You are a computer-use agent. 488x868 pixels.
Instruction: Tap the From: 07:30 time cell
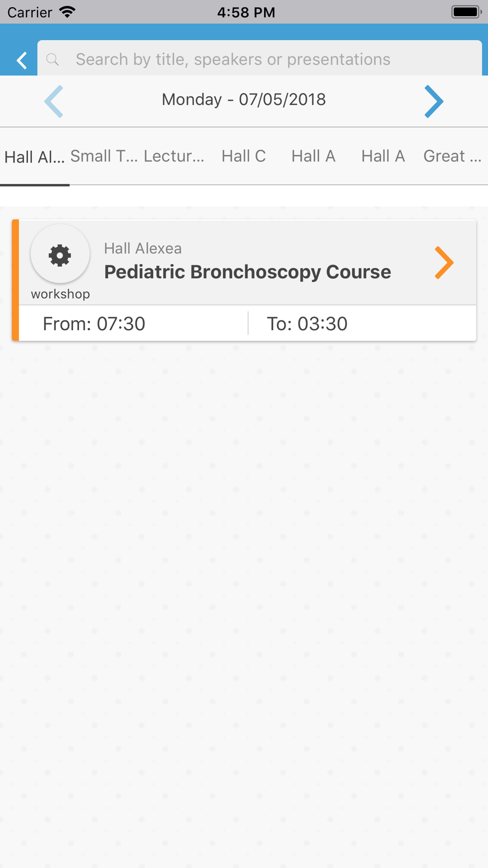[x=133, y=324]
